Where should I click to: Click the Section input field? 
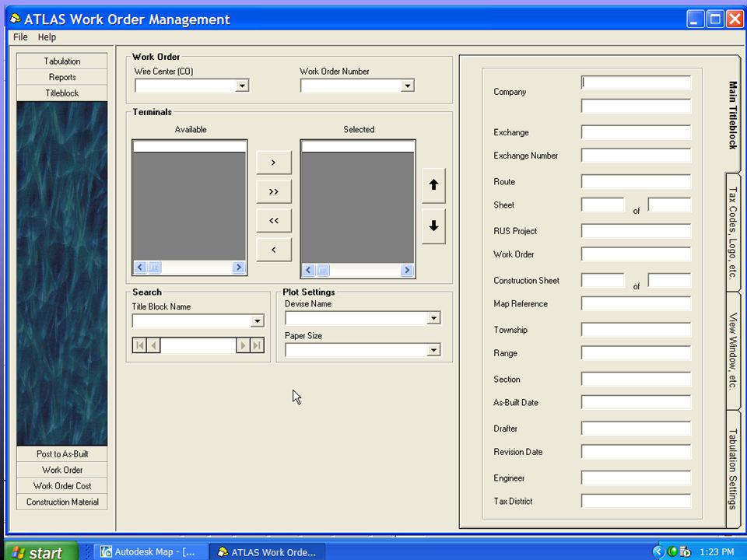[636, 379]
